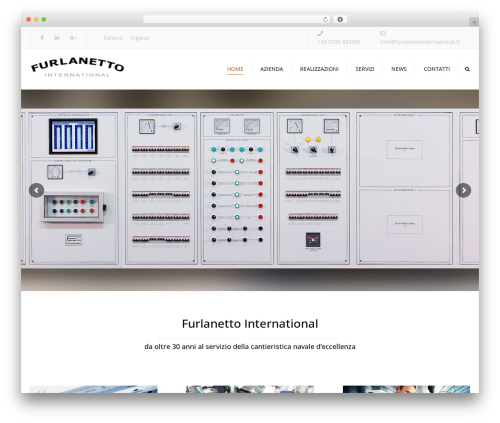Open the AZIENDA menu item

click(272, 69)
